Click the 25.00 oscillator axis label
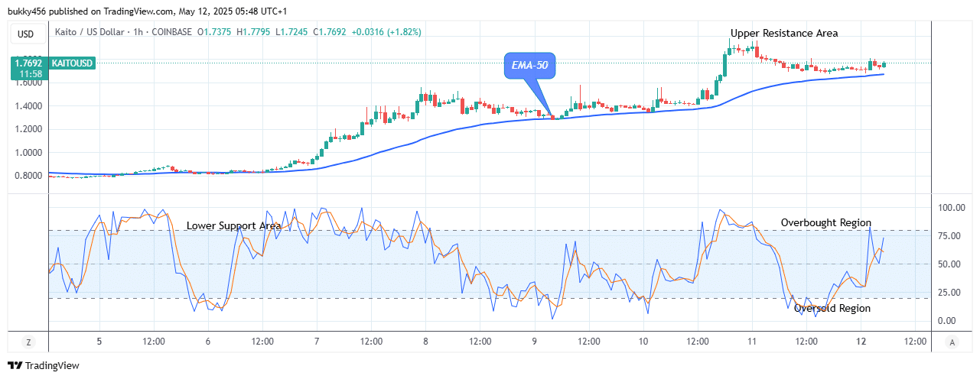Image resolution: width=980 pixels, height=379 pixels. pos(951,293)
